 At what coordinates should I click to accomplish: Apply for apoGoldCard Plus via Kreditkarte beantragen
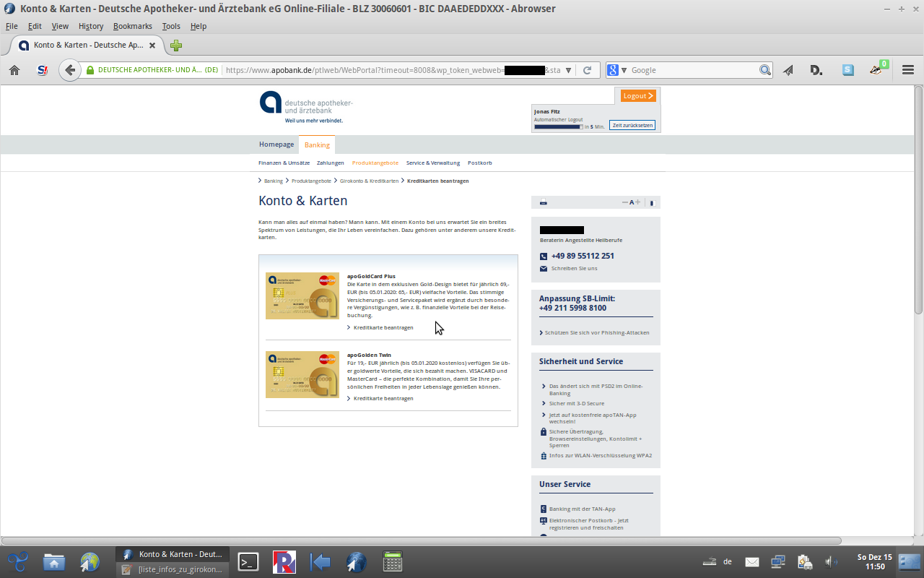[x=383, y=328]
